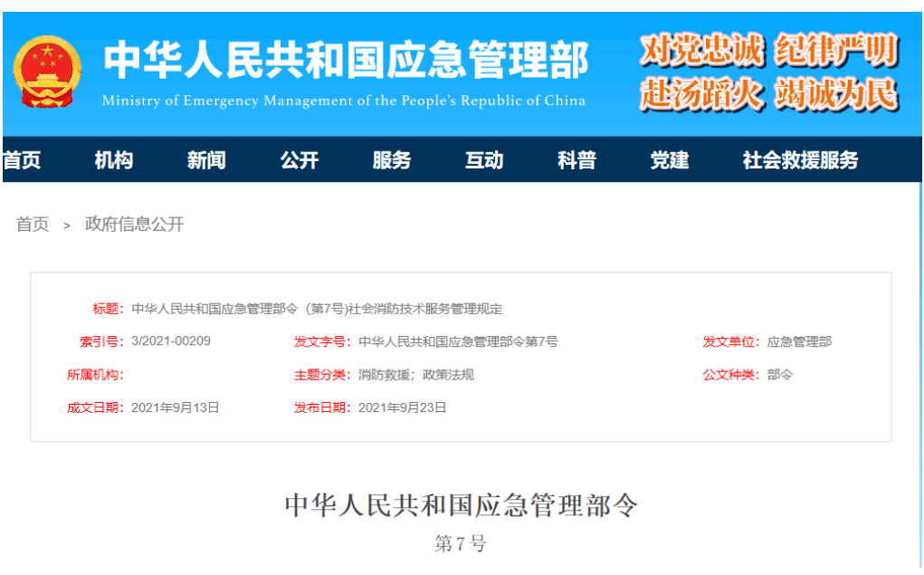The image size is (924, 575).
Task: Open the 互动 (Interaction) navigation item
Action: [x=482, y=160]
